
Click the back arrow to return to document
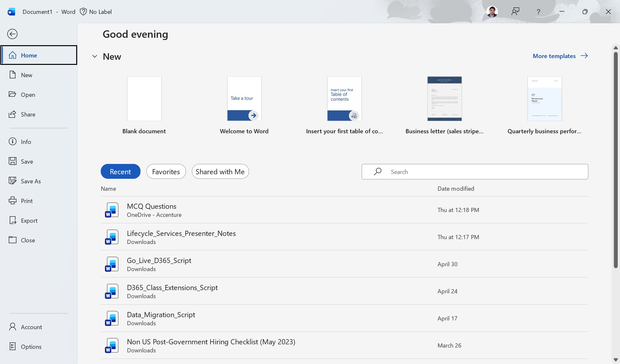[x=12, y=34]
